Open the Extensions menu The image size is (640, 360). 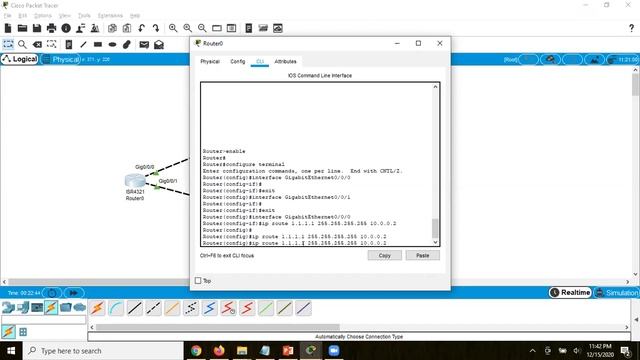(x=110, y=16)
